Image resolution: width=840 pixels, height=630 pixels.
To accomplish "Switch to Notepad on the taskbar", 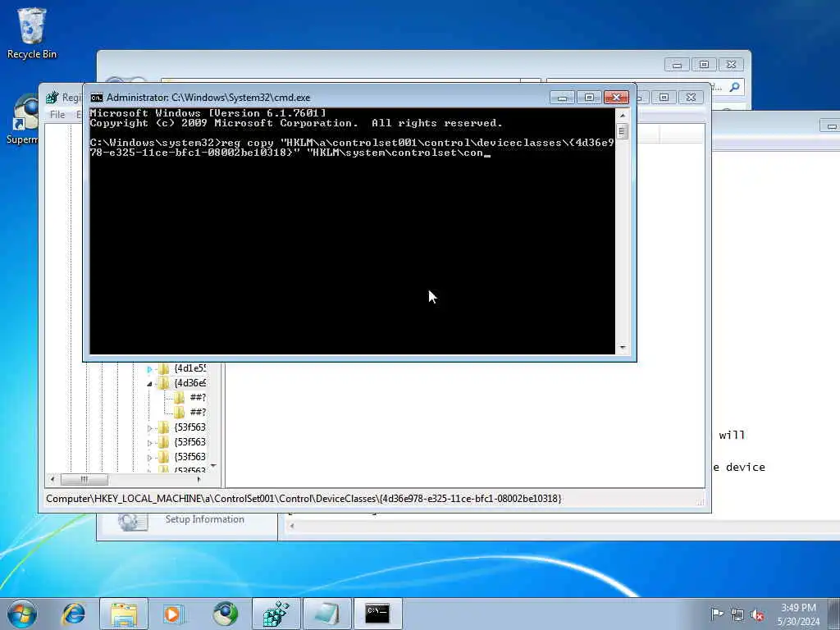I will point(327,614).
